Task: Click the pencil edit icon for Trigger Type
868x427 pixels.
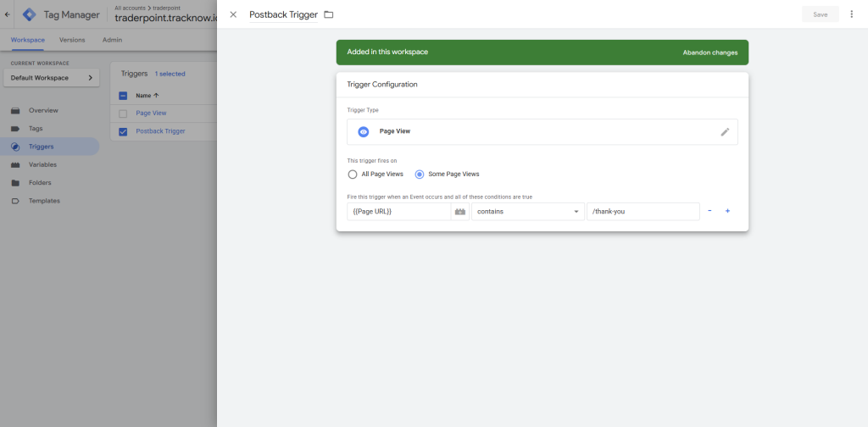Action: [725, 132]
